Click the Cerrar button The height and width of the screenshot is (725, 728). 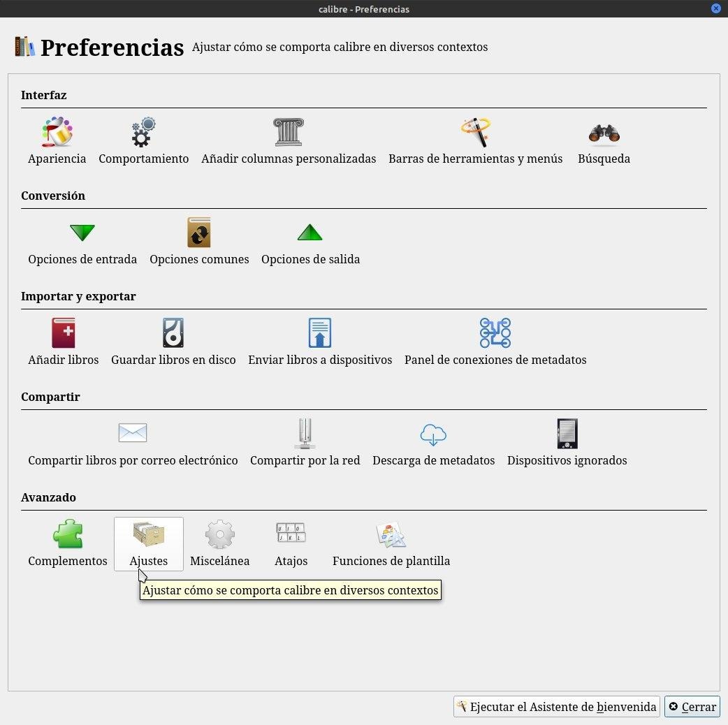tap(692, 706)
